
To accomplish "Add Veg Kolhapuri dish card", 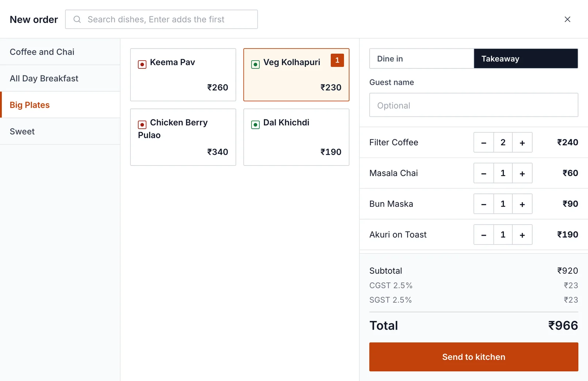I will [296, 75].
